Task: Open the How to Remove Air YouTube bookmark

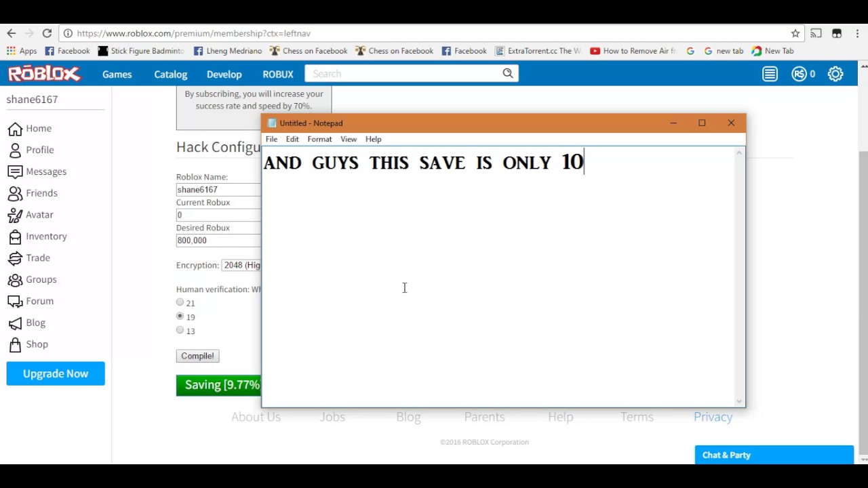Action: pyautogui.click(x=633, y=51)
